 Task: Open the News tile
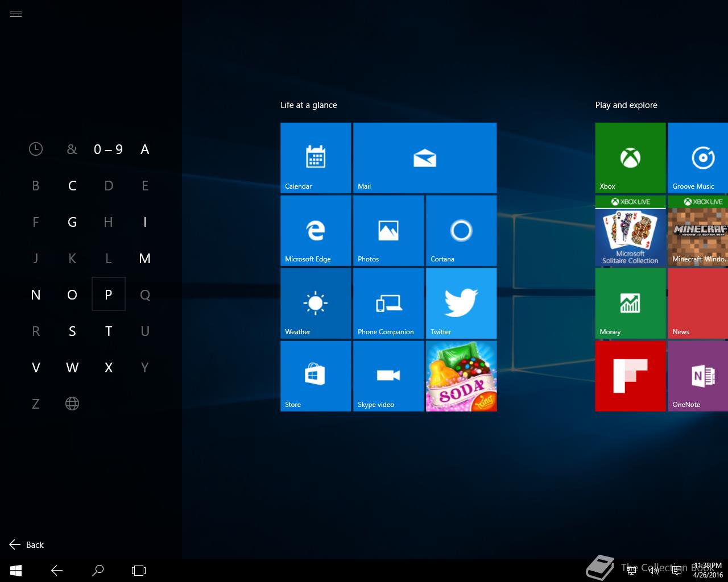coord(698,304)
